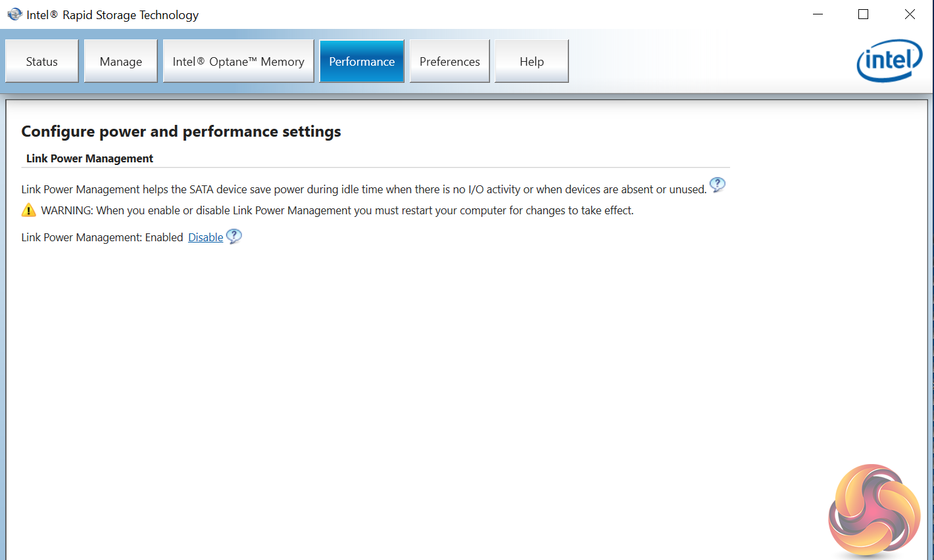This screenshot has width=934, height=560.
Task: Click the WARNING restart message text
Action: click(x=337, y=210)
